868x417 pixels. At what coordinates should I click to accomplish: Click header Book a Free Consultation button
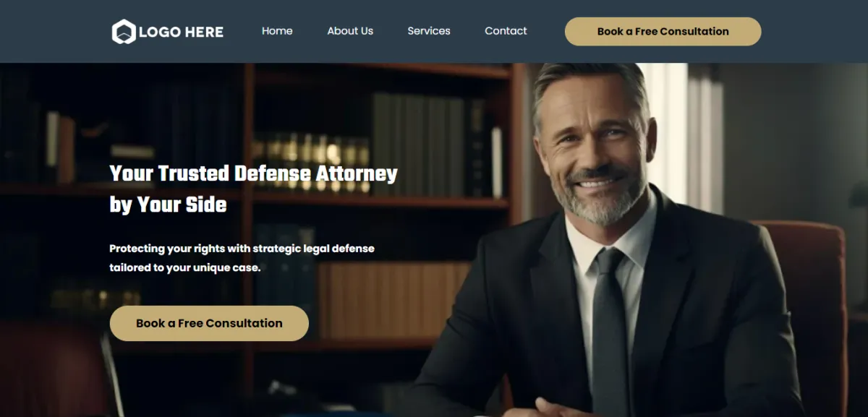[663, 31]
